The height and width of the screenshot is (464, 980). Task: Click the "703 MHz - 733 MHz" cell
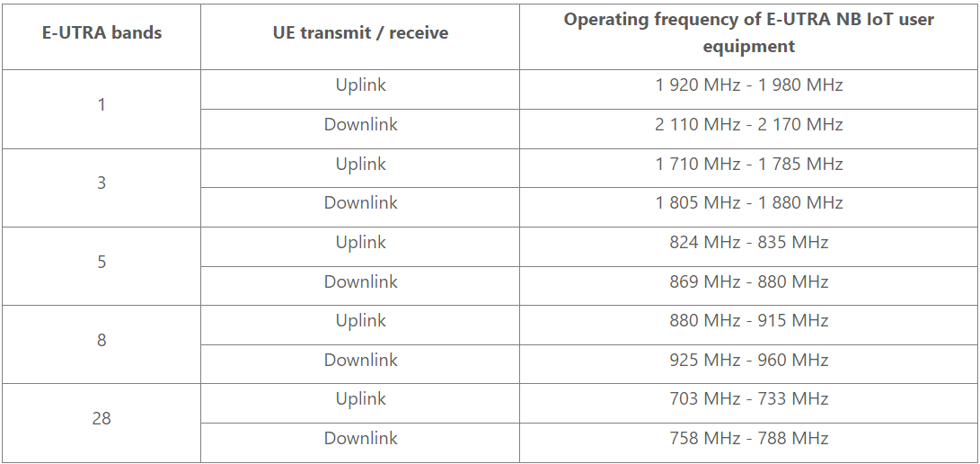pyautogui.click(x=748, y=398)
